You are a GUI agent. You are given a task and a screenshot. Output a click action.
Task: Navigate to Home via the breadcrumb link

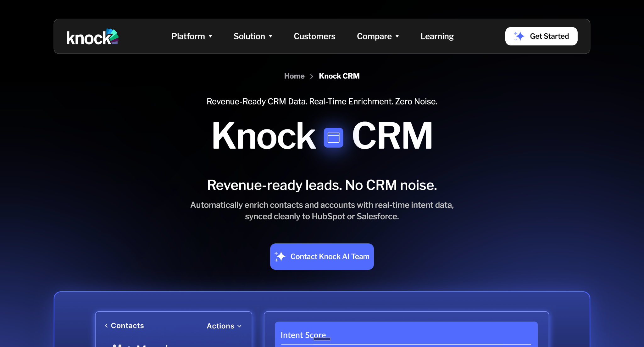pos(294,76)
